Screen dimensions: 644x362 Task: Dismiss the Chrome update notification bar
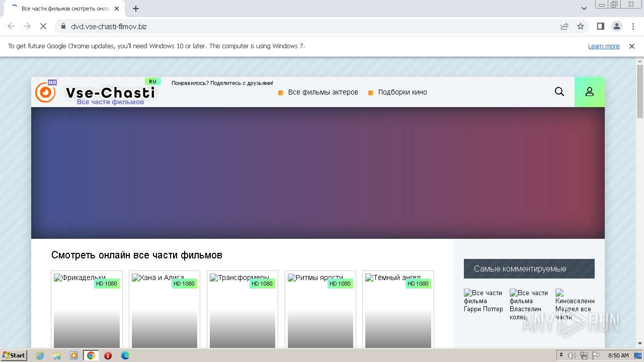coord(632,46)
